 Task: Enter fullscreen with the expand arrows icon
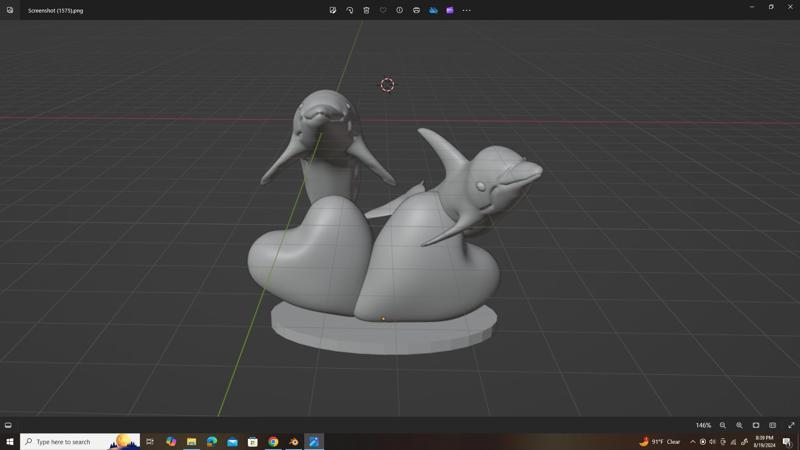[x=791, y=425]
